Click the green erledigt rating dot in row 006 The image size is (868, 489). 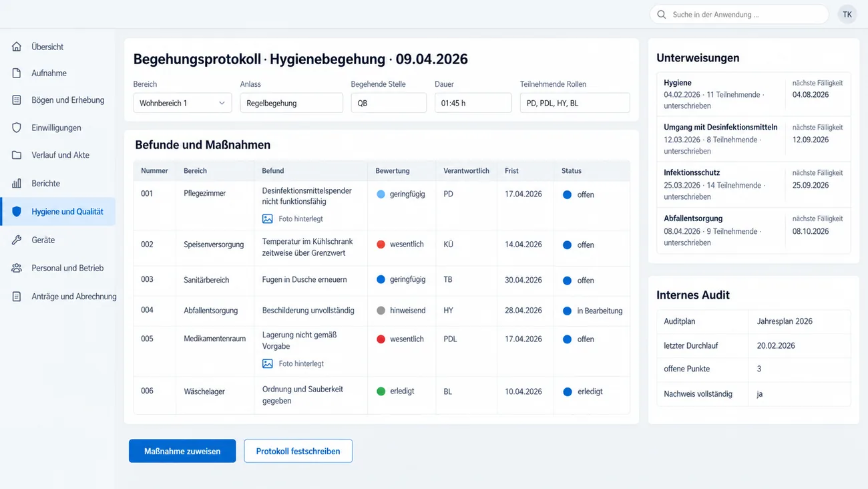click(x=381, y=391)
